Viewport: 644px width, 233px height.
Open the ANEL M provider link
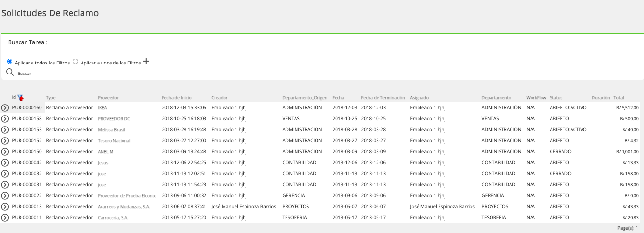pos(106,152)
